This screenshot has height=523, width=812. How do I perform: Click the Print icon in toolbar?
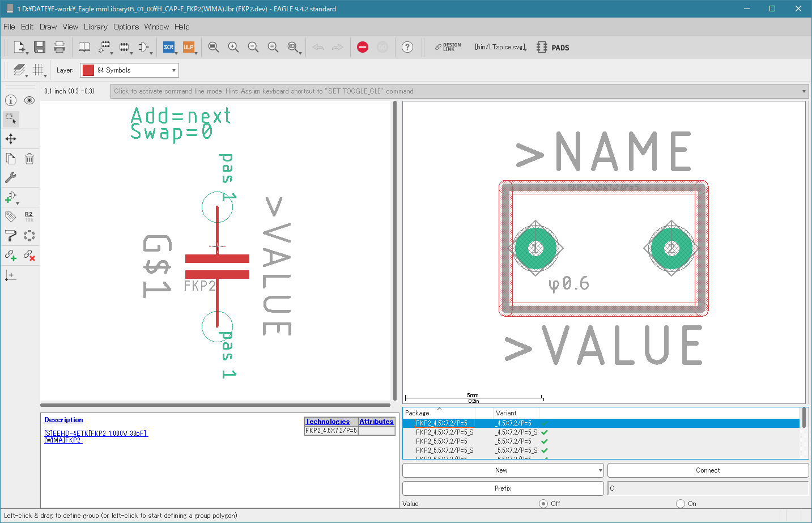click(59, 47)
